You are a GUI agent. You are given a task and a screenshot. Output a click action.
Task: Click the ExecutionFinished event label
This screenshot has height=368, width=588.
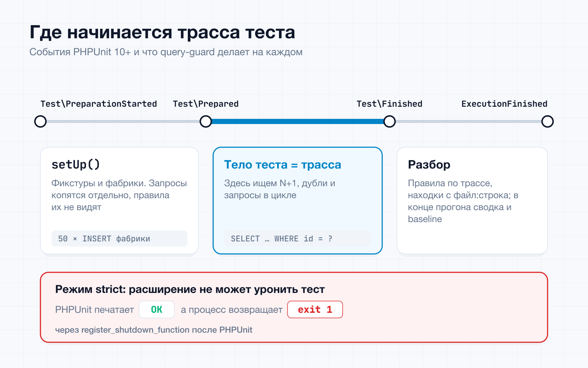click(504, 104)
